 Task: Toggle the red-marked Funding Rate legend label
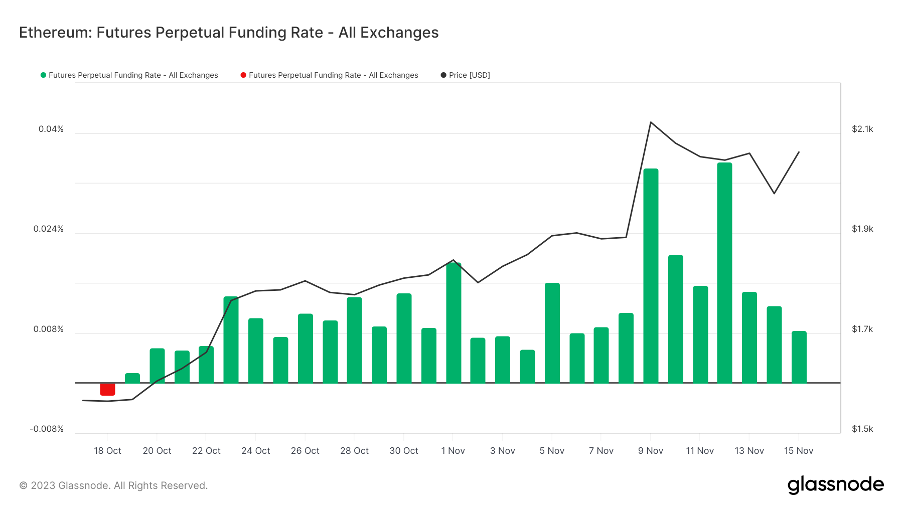point(333,75)
